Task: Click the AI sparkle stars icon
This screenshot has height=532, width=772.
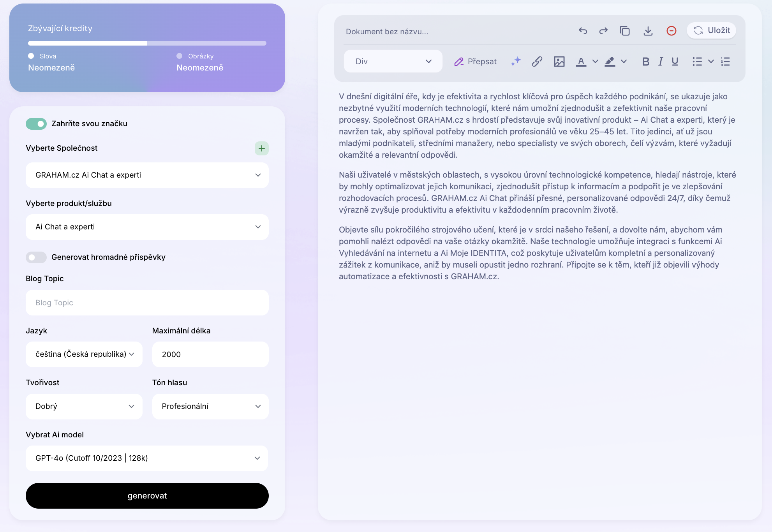Action: pyautogui.click(x=516, y=62)
